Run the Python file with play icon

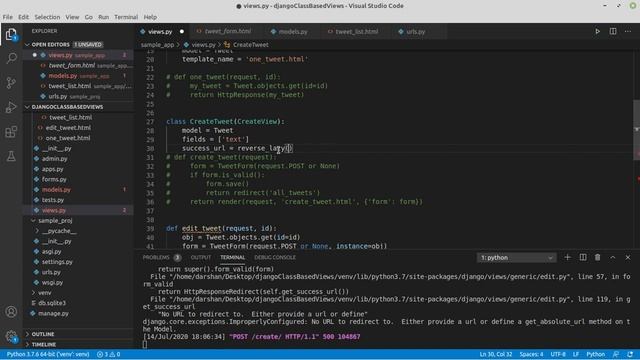click(598, 31)
